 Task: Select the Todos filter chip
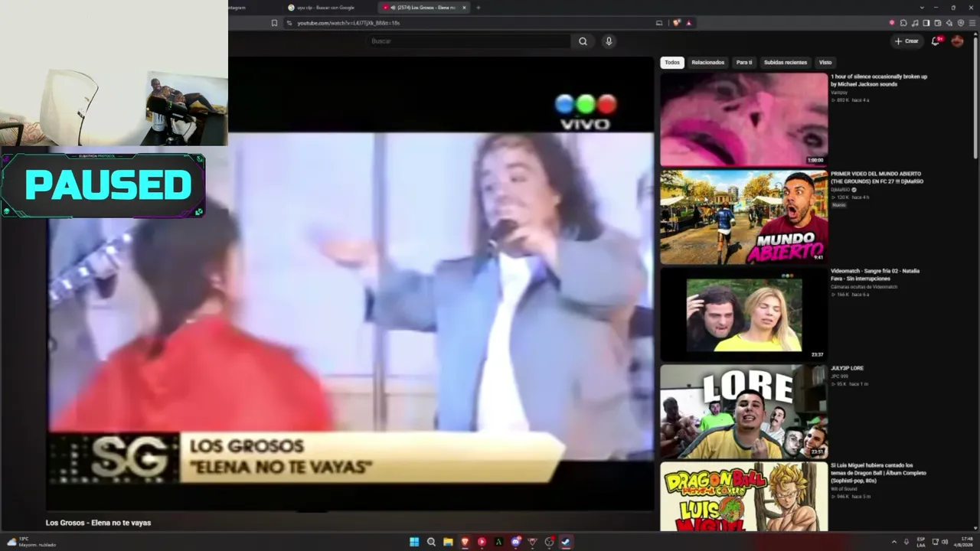pyautogui.click(x=672, y=63)
